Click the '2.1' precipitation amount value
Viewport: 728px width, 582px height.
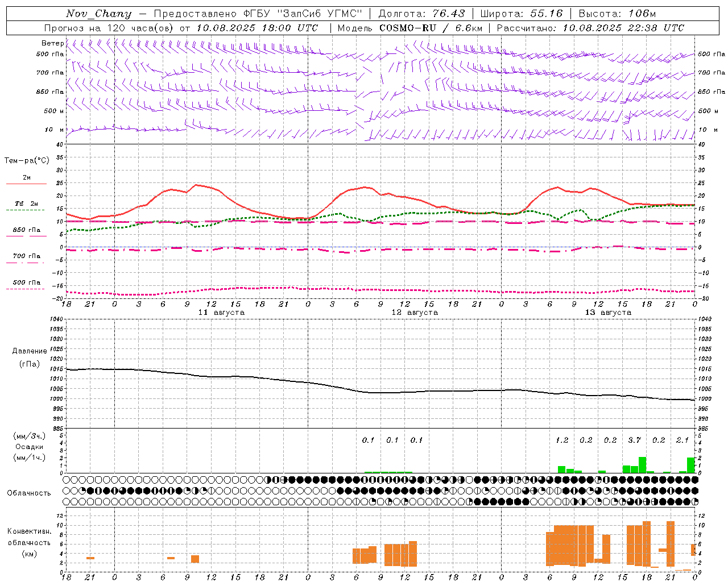(682, 440)
